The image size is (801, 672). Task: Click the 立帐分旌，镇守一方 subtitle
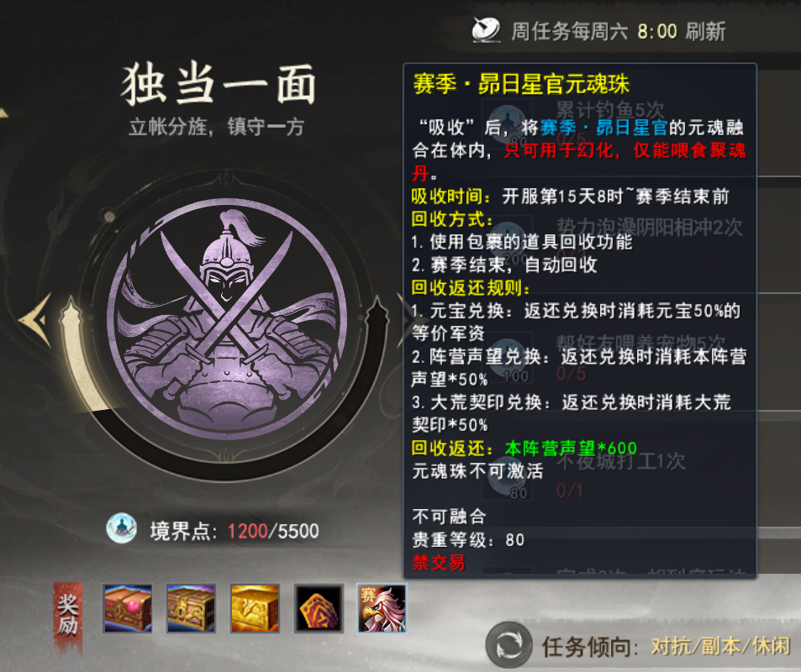tap(217, 127)
